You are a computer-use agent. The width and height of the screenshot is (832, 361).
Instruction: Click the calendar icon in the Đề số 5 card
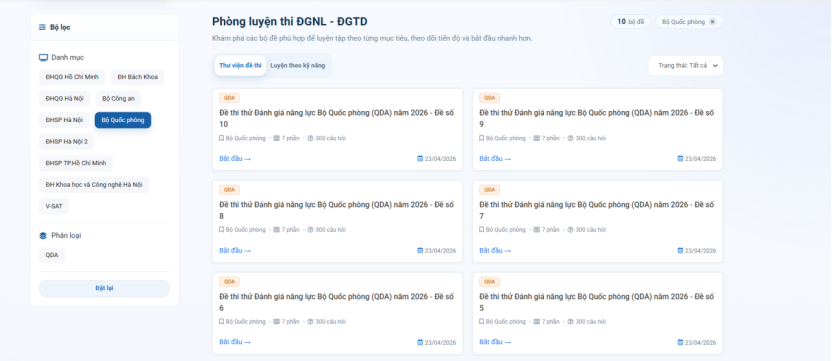tap(680, 342)
